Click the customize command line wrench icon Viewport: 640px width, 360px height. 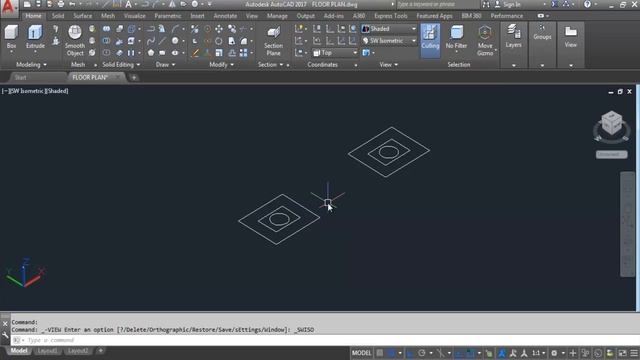(5, 336)
